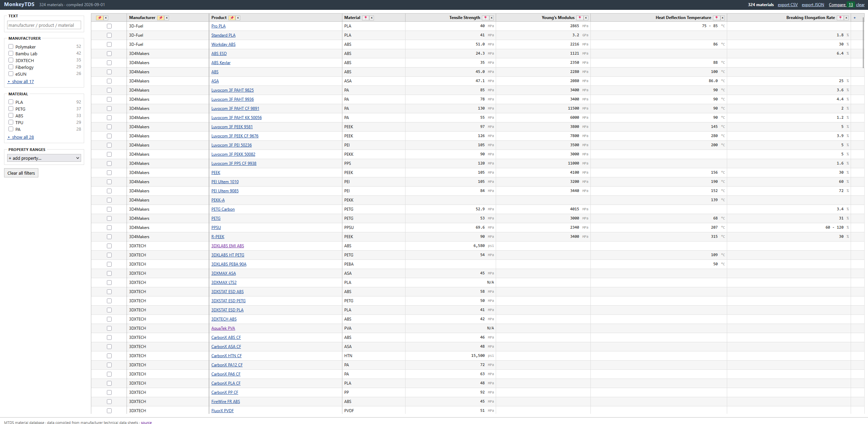Sort by Manufacturer column header

tap(142, 18)
